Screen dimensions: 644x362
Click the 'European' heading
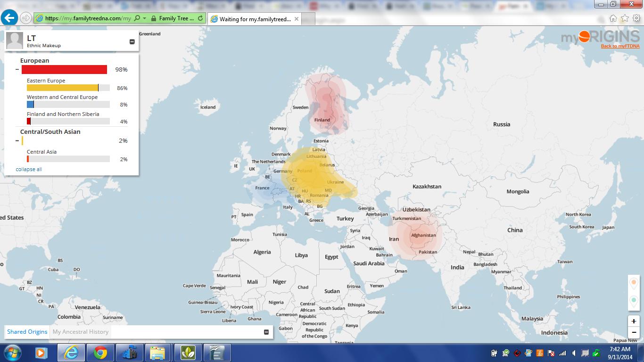click(x=34, y=60)
